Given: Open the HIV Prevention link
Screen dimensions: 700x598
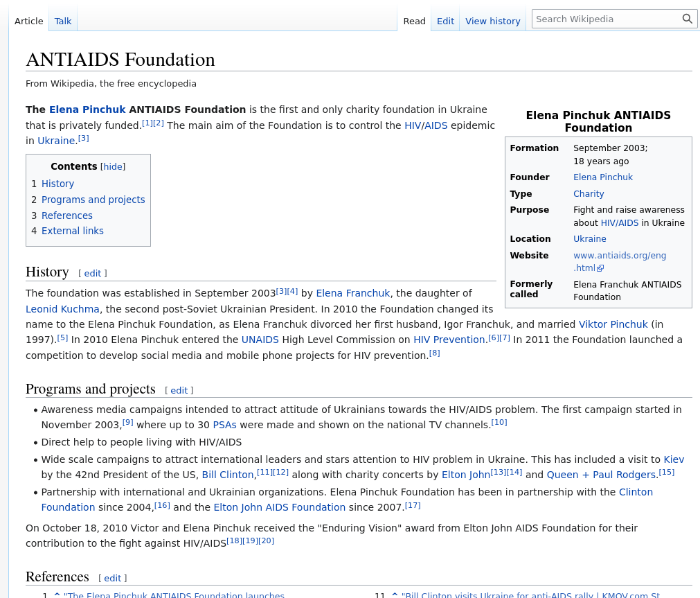Looking at the screenshot, I should 449,340.
